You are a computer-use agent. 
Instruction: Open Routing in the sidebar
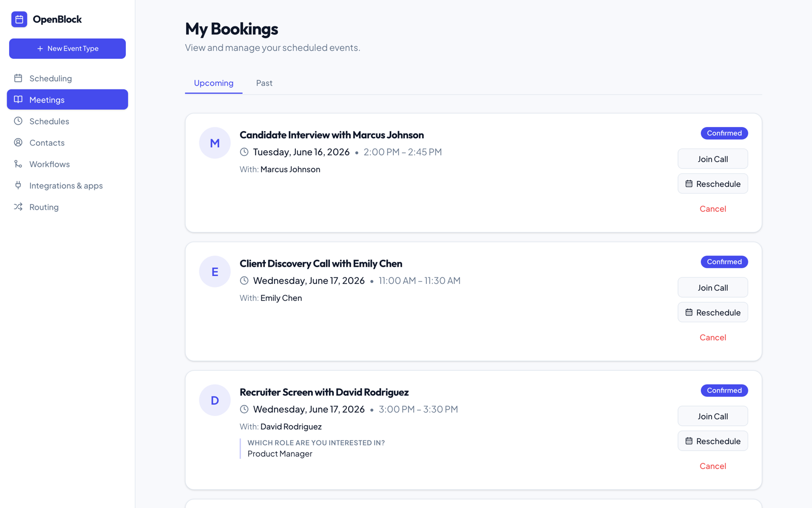[67, 207]
